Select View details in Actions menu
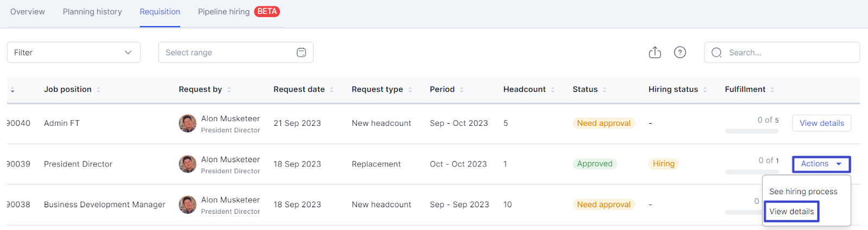The image size is (868, 230). (792, 212)
